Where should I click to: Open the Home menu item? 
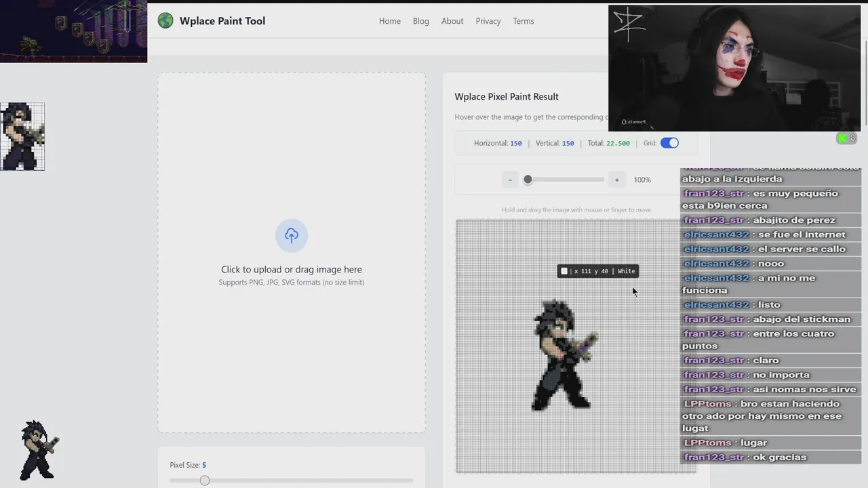(390, 21)
